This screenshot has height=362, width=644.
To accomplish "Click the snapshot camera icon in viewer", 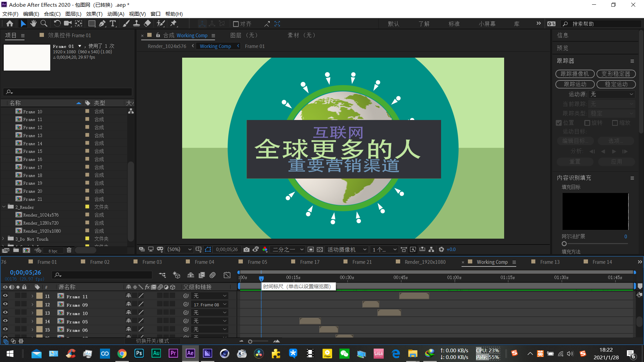I will pos(247,249).
